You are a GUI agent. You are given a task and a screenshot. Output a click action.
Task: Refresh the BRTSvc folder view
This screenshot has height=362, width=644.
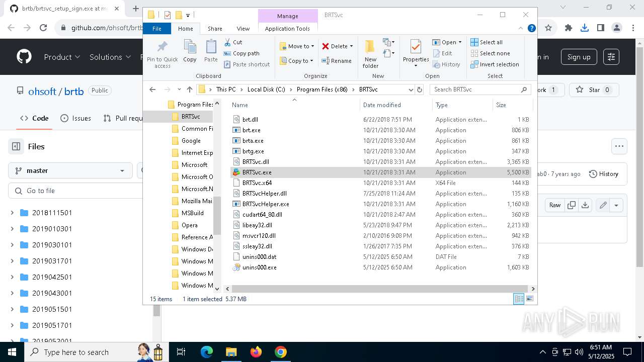click(x=420, y=89)
